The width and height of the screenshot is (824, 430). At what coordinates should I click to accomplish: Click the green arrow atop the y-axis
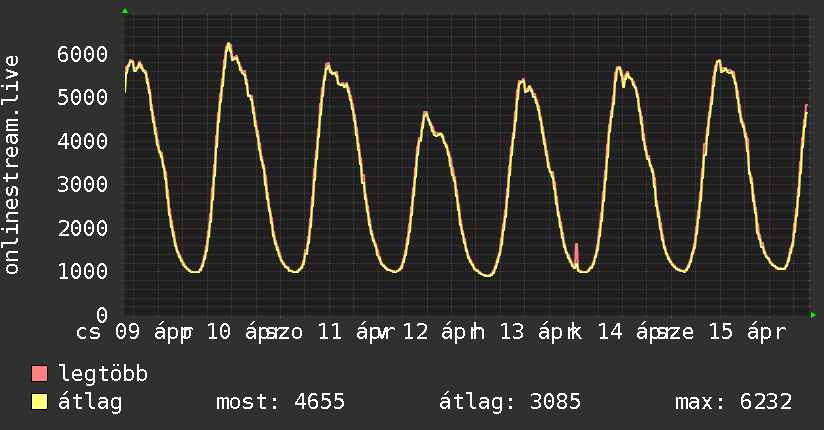[x=125, y=11]
